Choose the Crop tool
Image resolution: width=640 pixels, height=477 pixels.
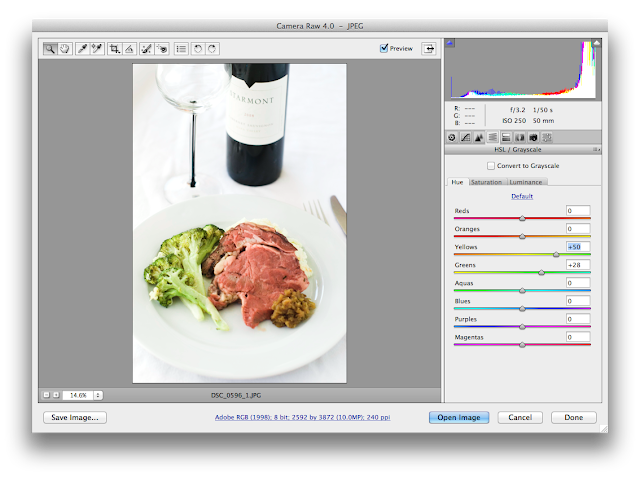tap(114, 49)
